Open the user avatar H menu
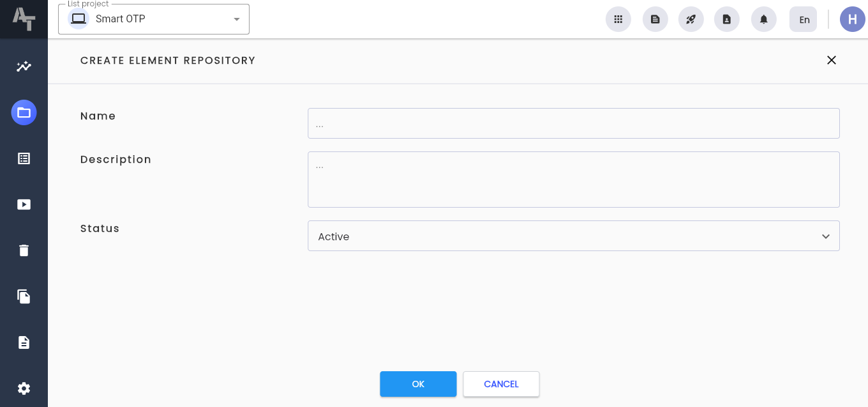 852,19
